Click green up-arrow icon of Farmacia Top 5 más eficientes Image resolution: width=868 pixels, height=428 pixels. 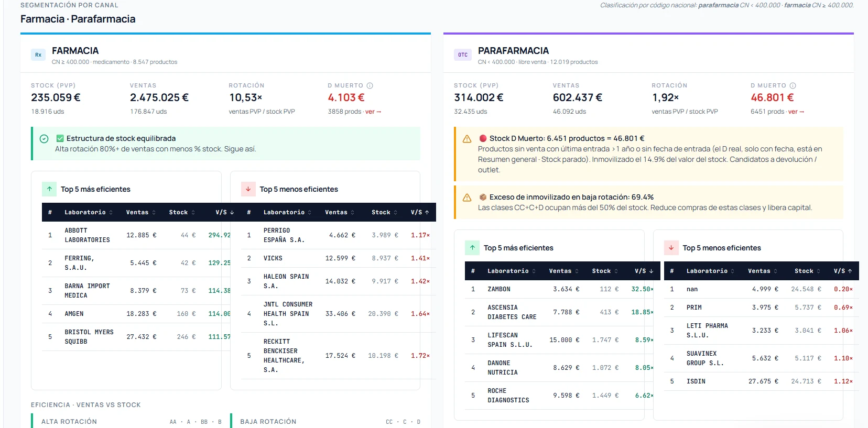pos(49,189)
